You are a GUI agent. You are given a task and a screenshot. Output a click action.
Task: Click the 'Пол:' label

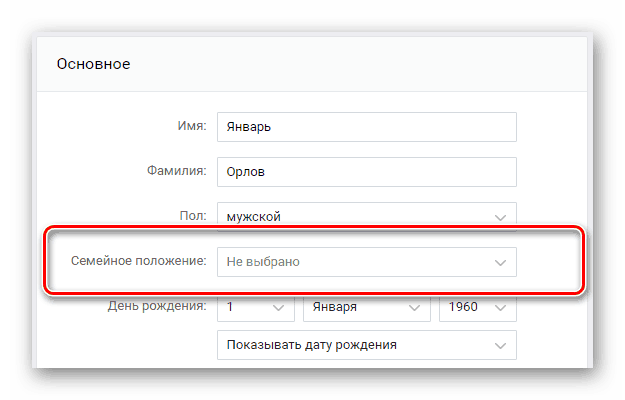192,215
